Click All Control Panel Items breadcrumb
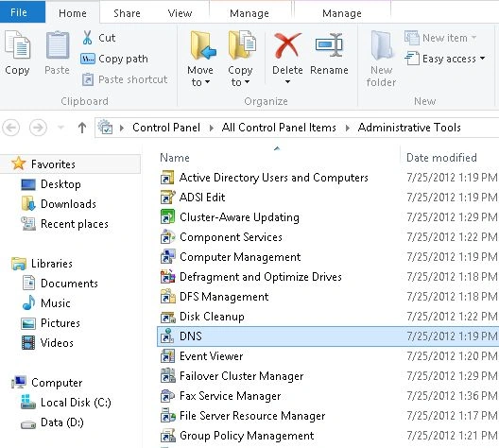This screenshot has height=448, width=499. (x=279, y=128)
